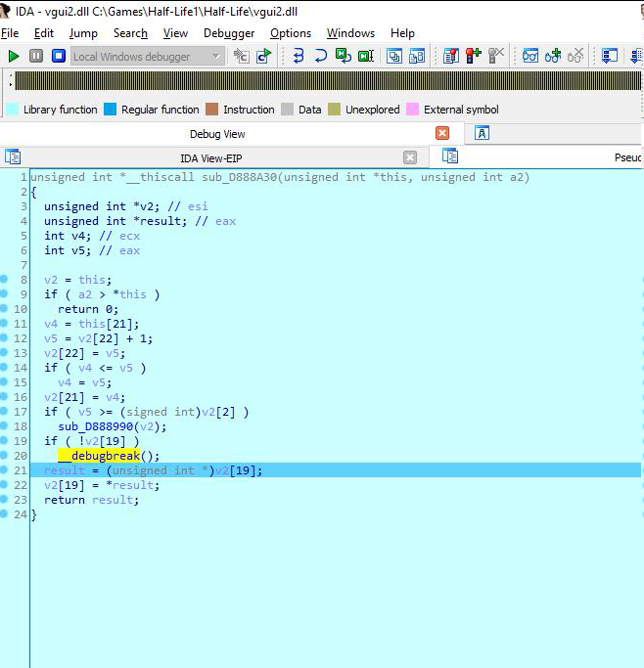Toggle breakpoint dot on line 19
This screenshot has height=668, width=644.
pyautogui.click(x=4, y=440)
